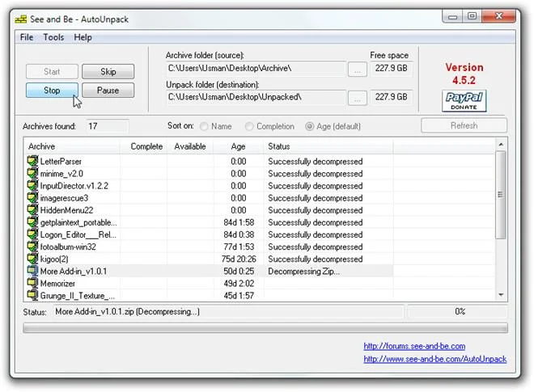Click the Available column header

click(x=190, y=146)
